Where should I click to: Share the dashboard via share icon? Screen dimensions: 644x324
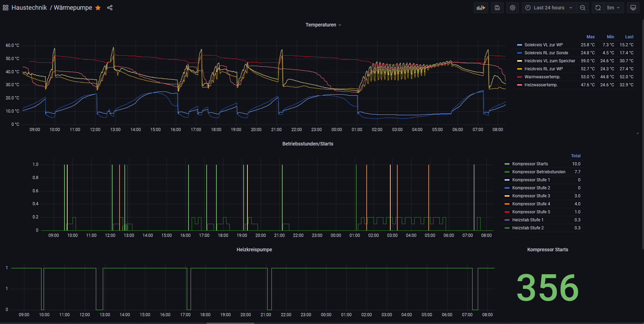pos(110,8)
